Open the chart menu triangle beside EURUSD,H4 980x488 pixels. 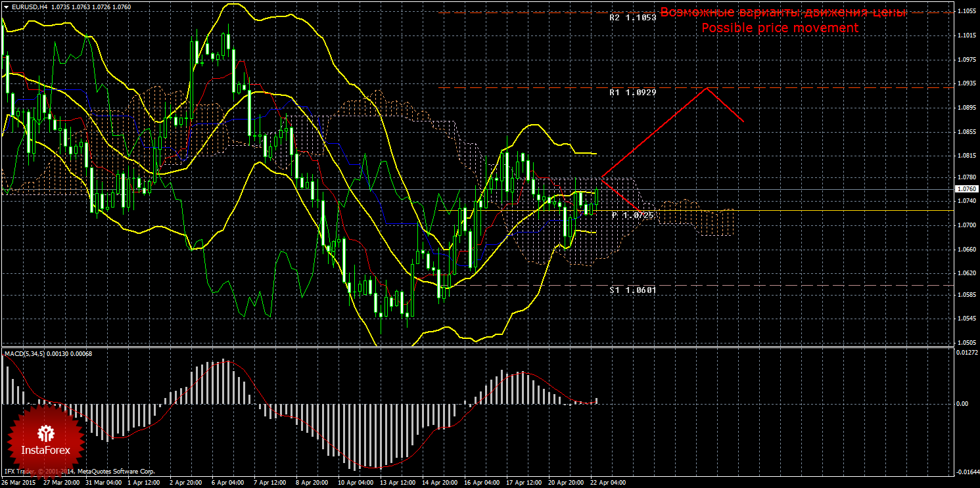pyautogui.click(x=6, y=7)
